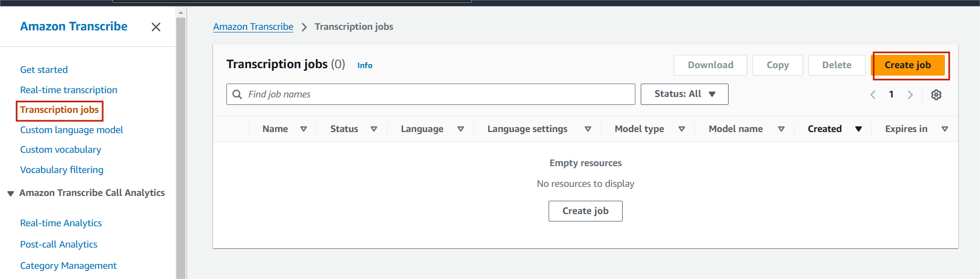Focus the Find job names field

tap(430, 94)
